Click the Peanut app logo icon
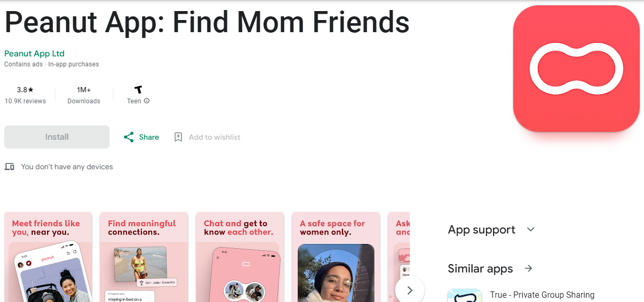Viewport: 644px width, 302px height. [x=576, y=69]
